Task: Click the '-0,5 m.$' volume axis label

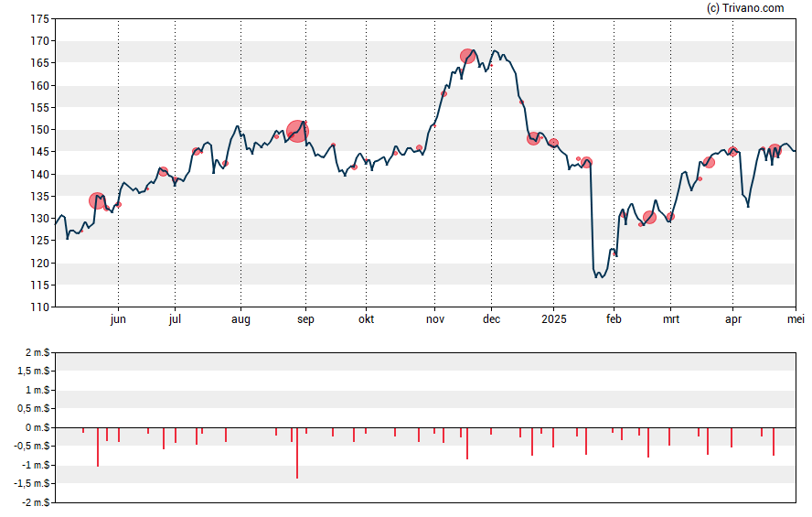Action: coord(32,446)
